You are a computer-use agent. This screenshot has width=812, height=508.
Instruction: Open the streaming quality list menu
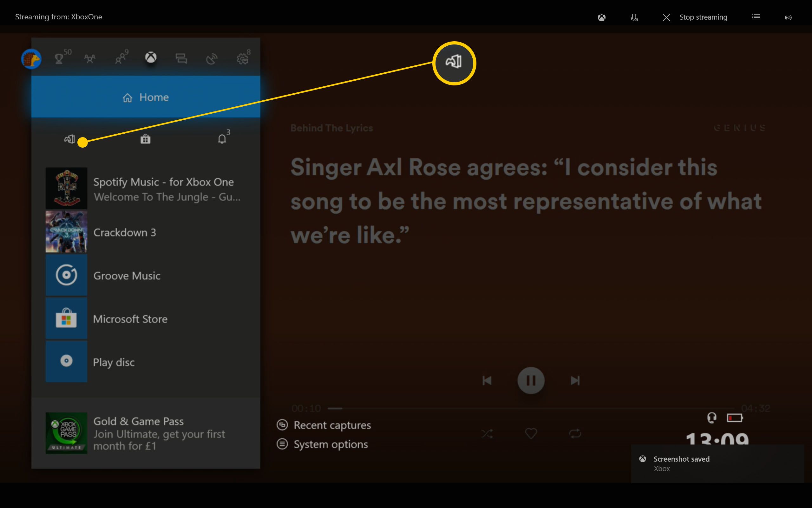[x=756, y=17]
